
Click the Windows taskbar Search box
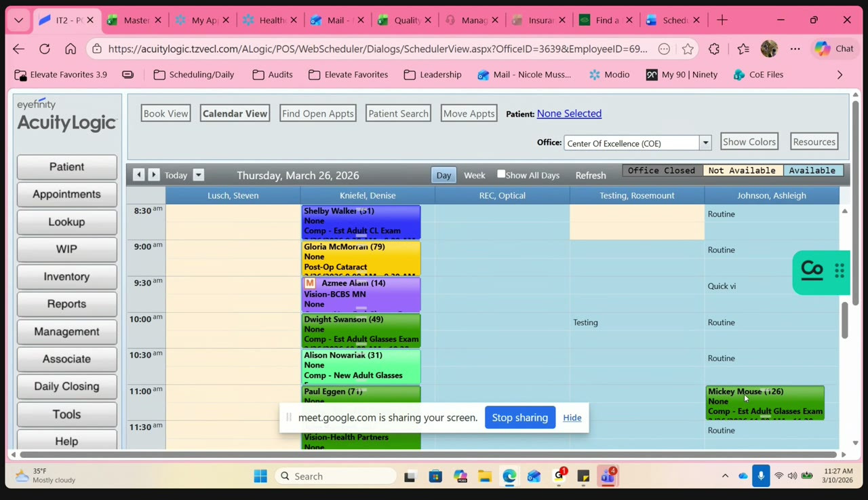(x=337, y=476)
